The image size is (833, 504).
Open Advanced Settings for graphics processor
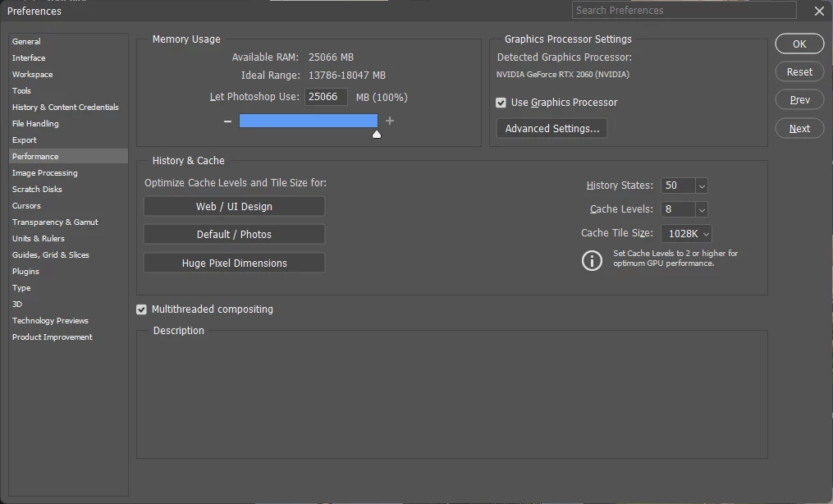(x=552, y=129)
